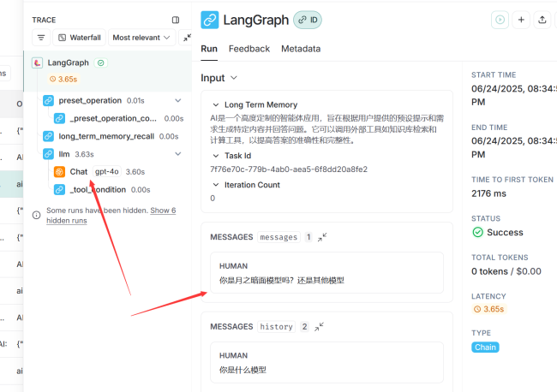This screenshot has width=557, height=392.
Task: Click the Chain type badge
Action: pyautogui.click(x=485, y=347)
